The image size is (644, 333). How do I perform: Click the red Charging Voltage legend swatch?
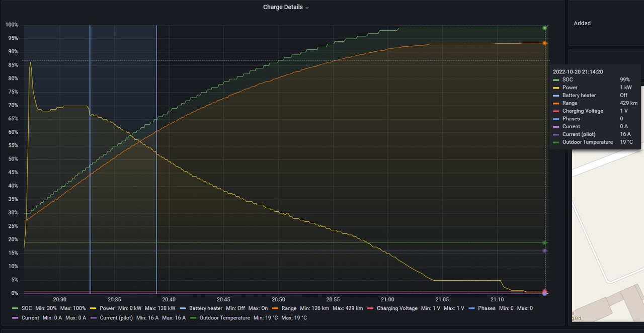pyautogui.click(x=370, y=308)
